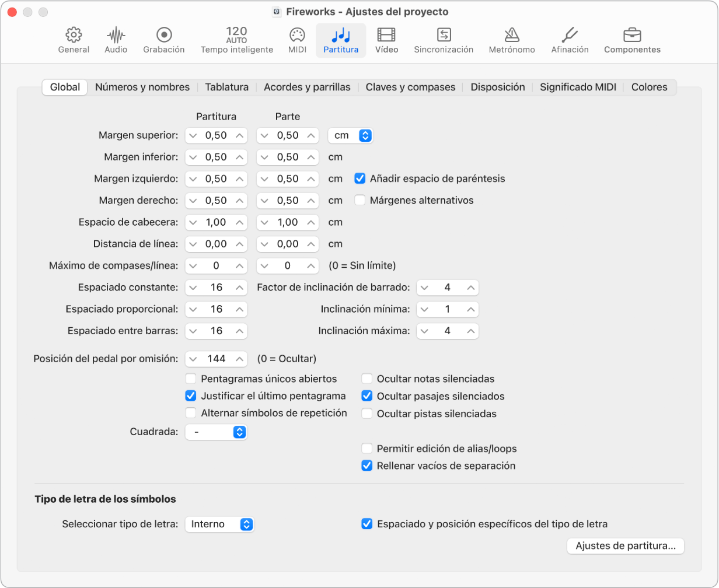Decrease Inclinación mínima value

pyautogui.click(x=424, y=309)
